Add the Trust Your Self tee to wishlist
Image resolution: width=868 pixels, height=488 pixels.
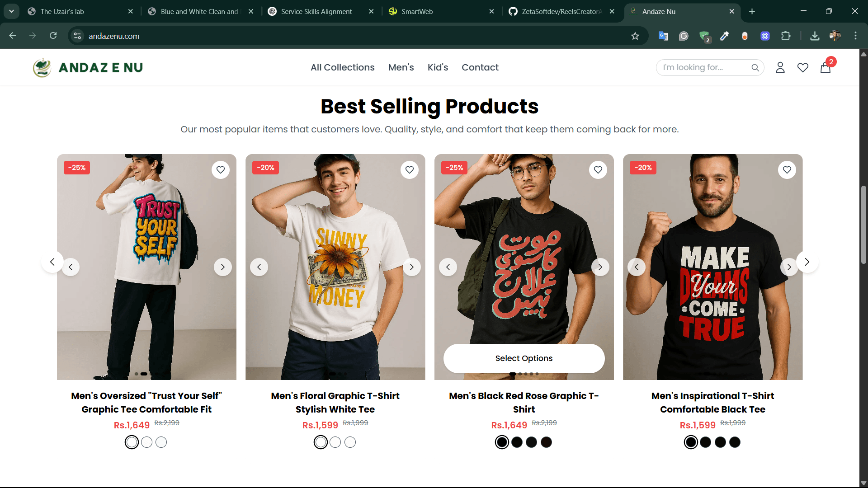click(221, 170)
